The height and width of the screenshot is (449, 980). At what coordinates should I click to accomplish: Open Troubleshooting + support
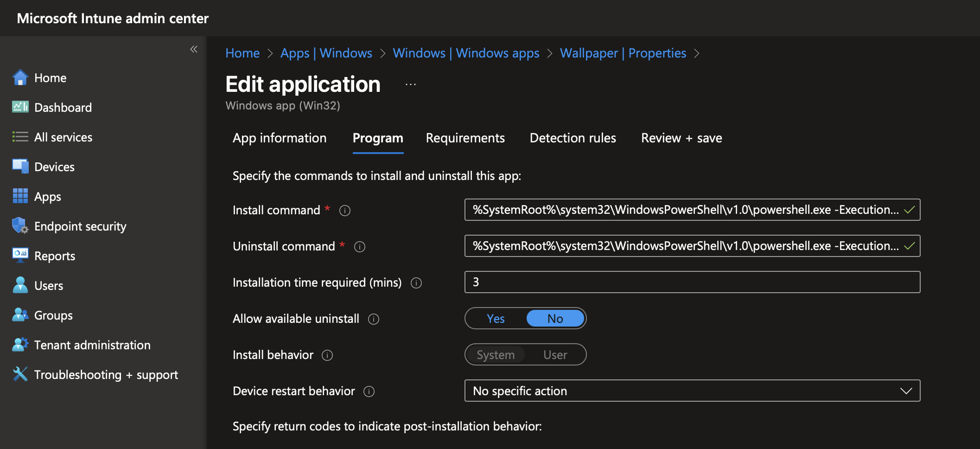pos(106,375)
